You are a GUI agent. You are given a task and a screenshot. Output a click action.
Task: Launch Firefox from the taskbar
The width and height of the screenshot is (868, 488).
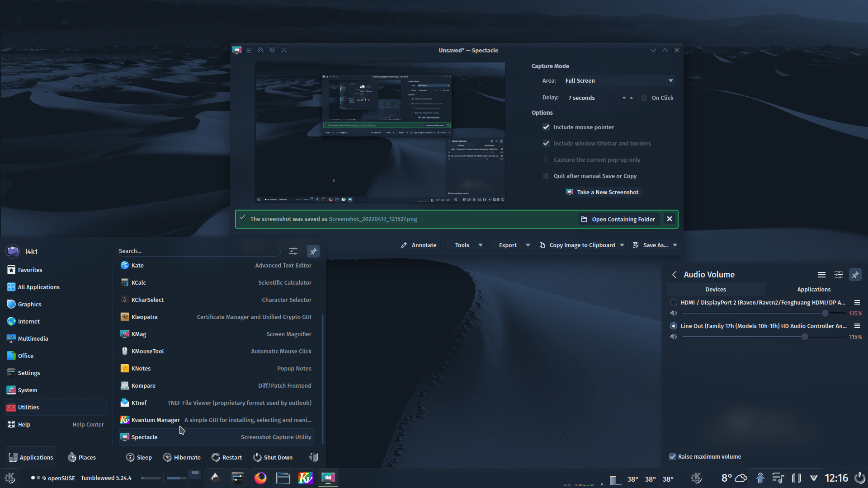click(x=260, y=478)
